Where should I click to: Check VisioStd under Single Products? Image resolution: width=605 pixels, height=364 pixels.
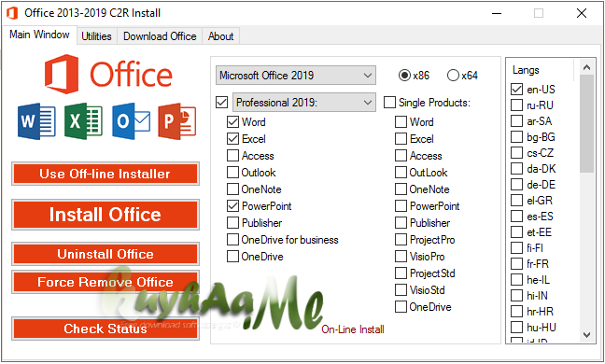401,289
